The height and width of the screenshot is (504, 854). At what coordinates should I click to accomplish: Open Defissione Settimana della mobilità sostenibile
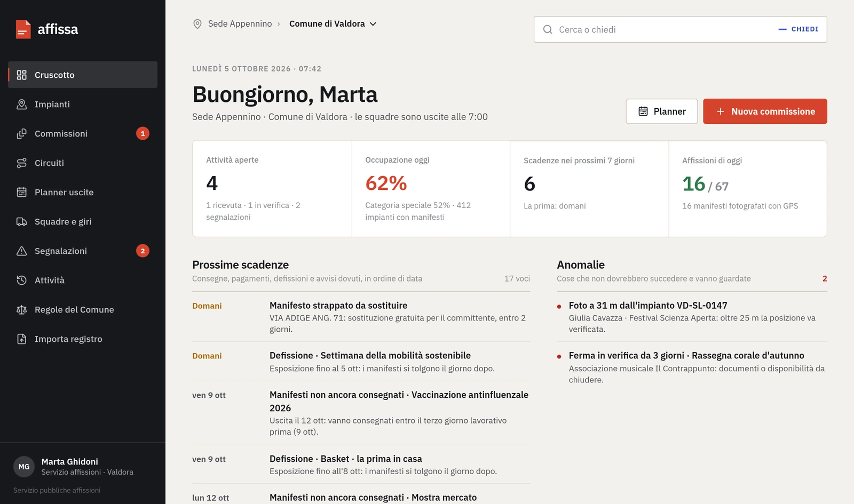tap(361, 362)
